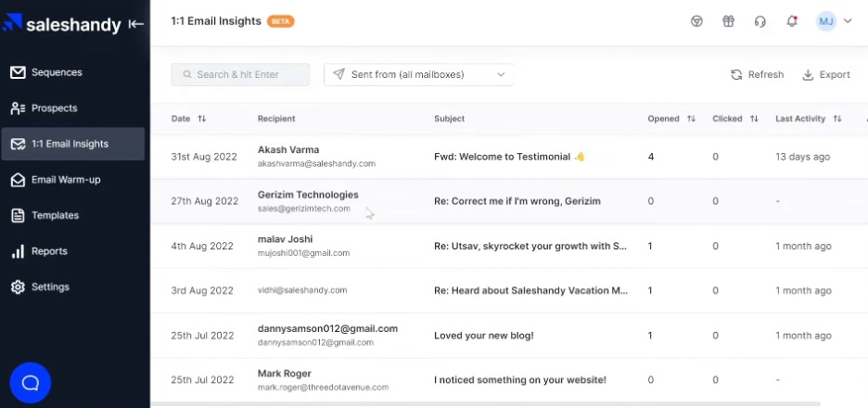
Task: Click the Email Warm-up envelope icon
Action: pyautogui.click(x=18, y=180)
